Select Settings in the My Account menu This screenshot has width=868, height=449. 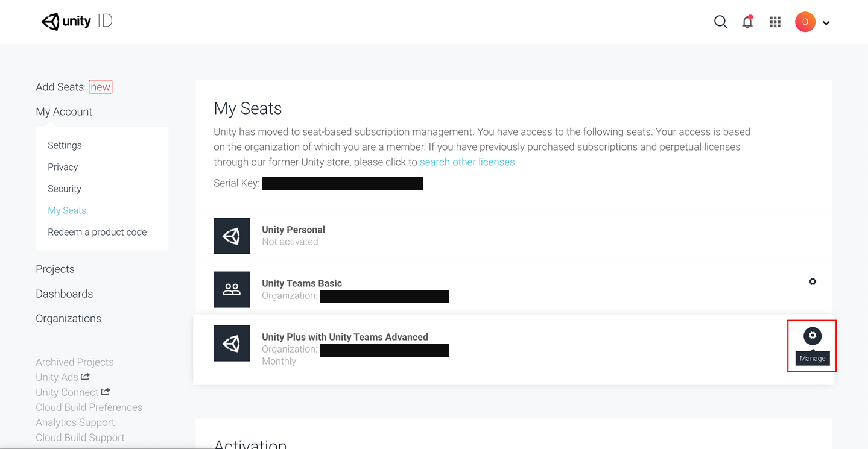tap(65, 145)
